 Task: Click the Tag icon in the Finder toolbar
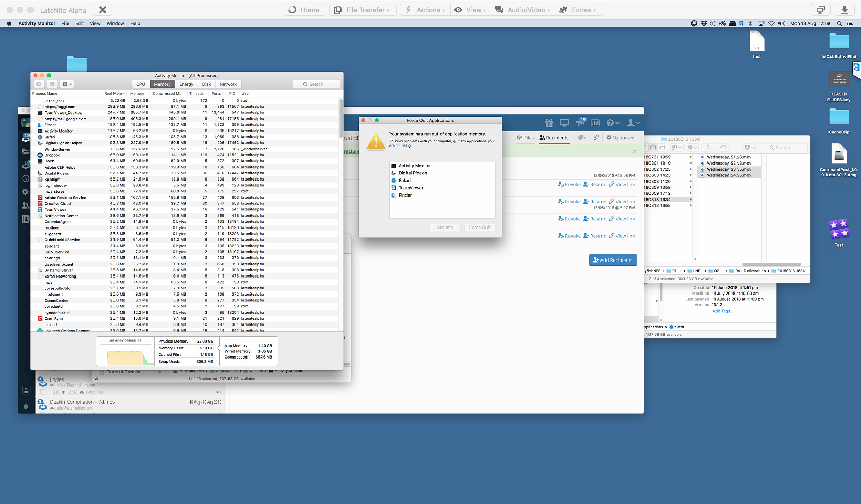click(x=724, y=147)
